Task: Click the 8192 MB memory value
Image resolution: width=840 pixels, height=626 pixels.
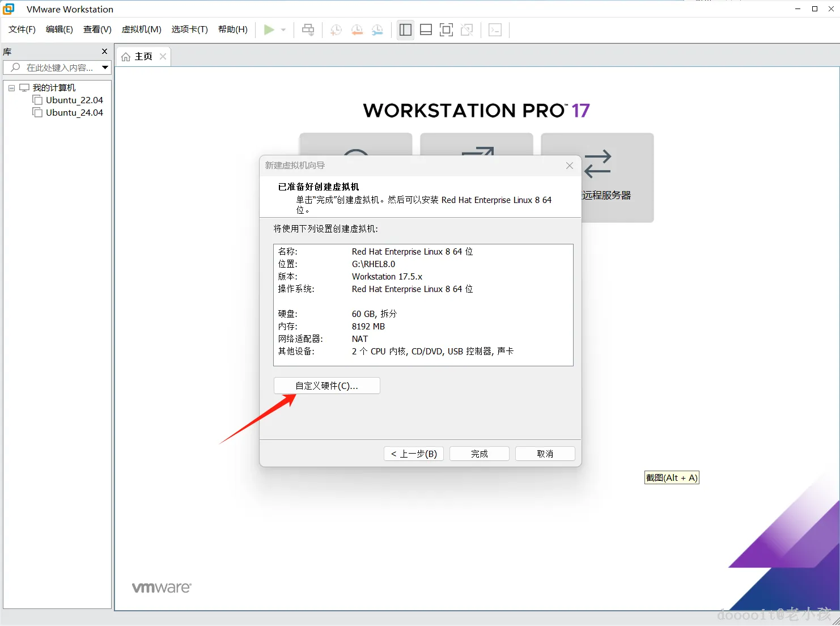Action: (368, 327)
